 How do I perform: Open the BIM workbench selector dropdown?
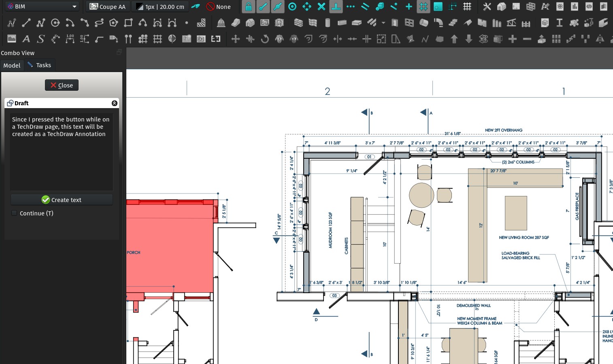pos(40,6)
